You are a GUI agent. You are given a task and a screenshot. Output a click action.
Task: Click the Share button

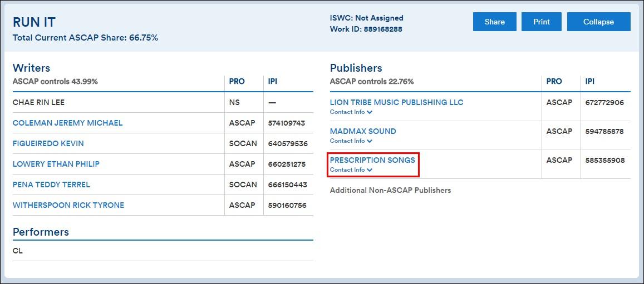pos(494,22)
